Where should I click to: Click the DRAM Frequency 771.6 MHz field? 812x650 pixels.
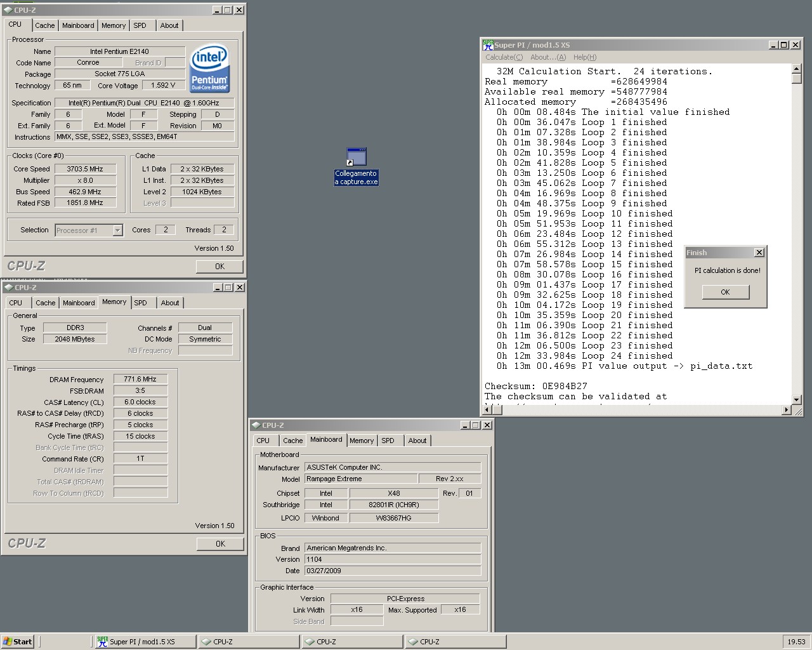tap(140, 379)
